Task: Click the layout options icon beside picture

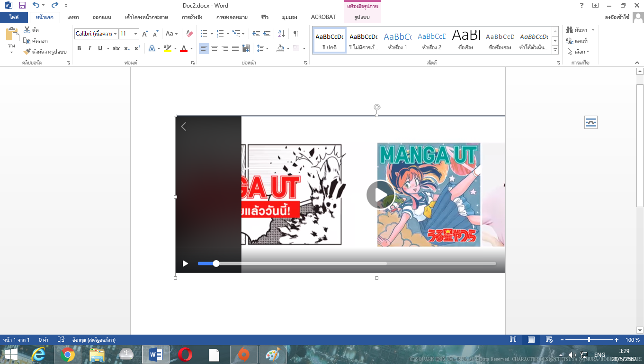Action: [591, 122]
